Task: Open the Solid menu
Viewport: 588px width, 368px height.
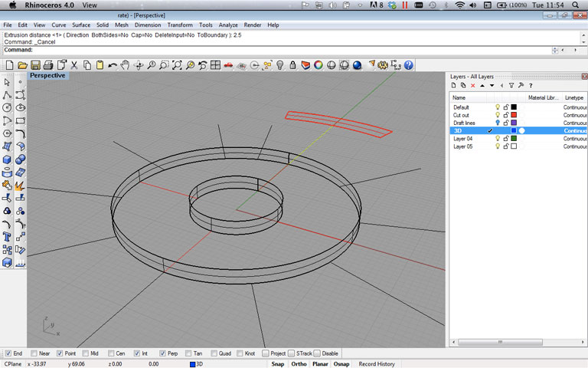Action: [103, 25]
